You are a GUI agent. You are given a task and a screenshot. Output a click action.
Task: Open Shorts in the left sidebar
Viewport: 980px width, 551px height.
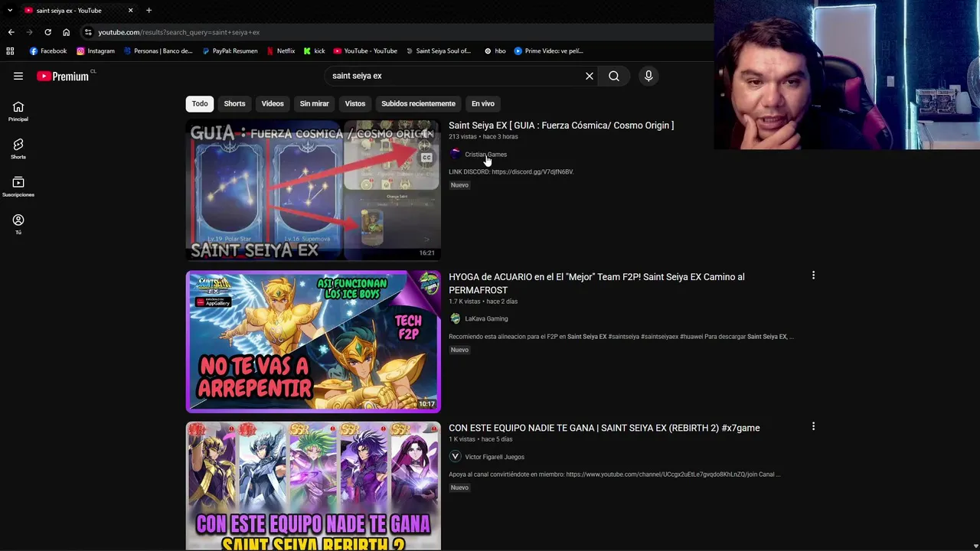point(18,149)
